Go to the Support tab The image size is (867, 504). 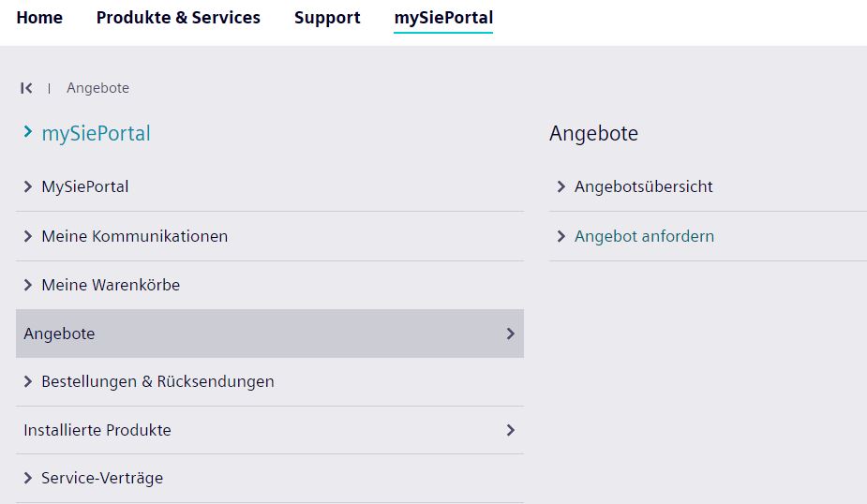pos(327,18)
